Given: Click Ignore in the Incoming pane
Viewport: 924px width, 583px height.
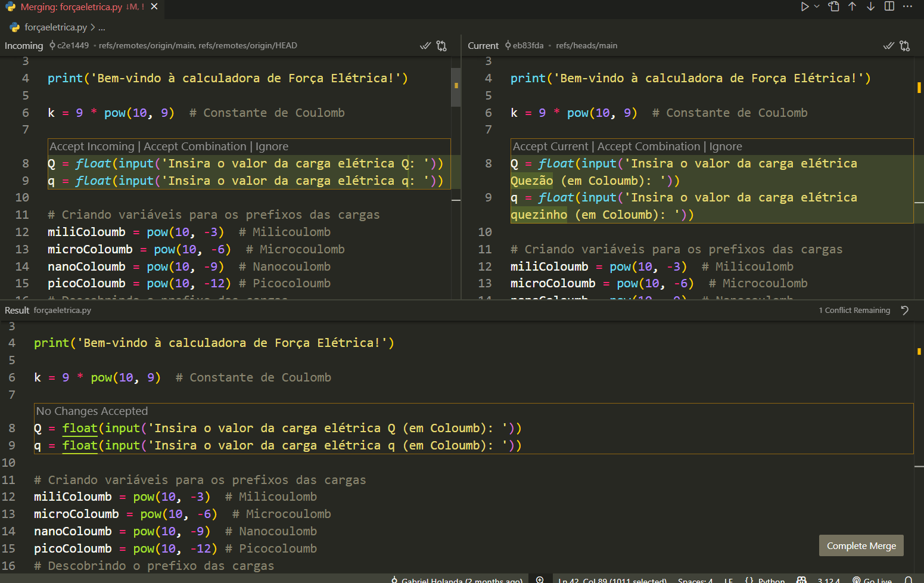Looking at the screenshot, I should point(272,147).
